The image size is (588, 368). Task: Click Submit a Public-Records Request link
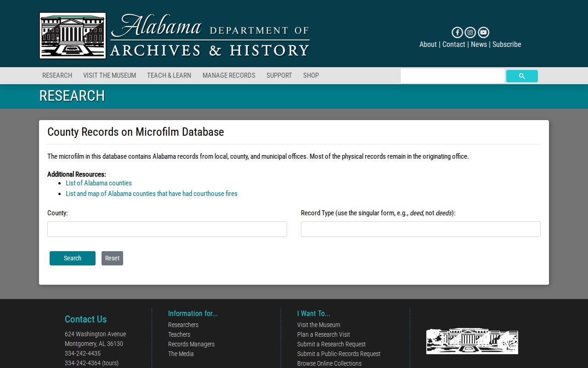click(x=339, y=354)
